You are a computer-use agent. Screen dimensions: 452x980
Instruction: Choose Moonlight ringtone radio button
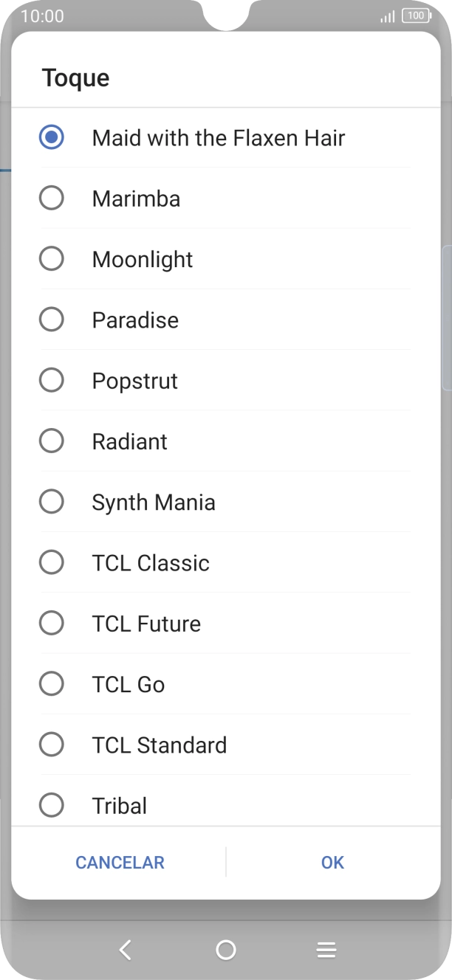point(52,259)
